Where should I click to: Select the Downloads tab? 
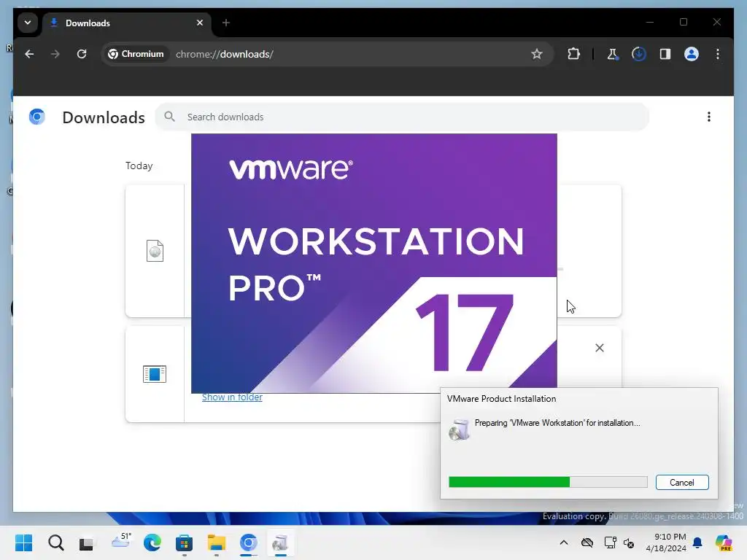pyautogui.click(x=128, y=23)
